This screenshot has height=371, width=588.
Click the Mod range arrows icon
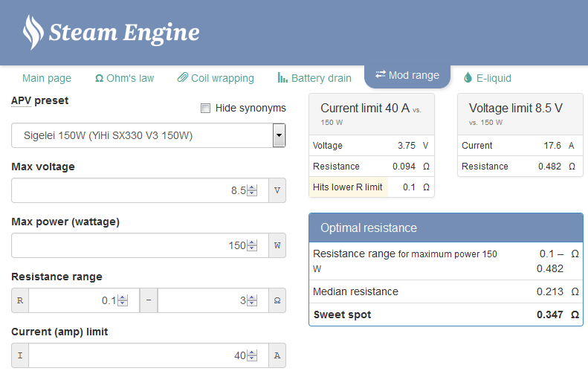coord(381,75)
